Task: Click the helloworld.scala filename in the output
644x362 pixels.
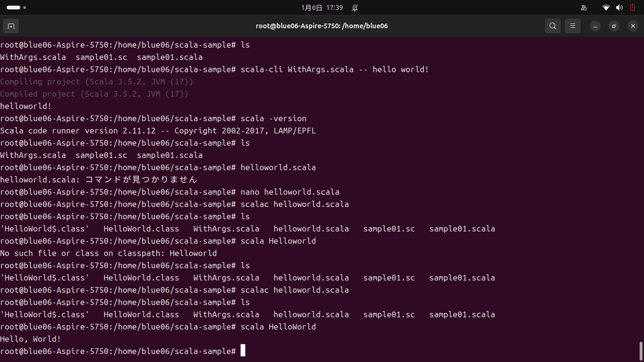Action: 311,228
